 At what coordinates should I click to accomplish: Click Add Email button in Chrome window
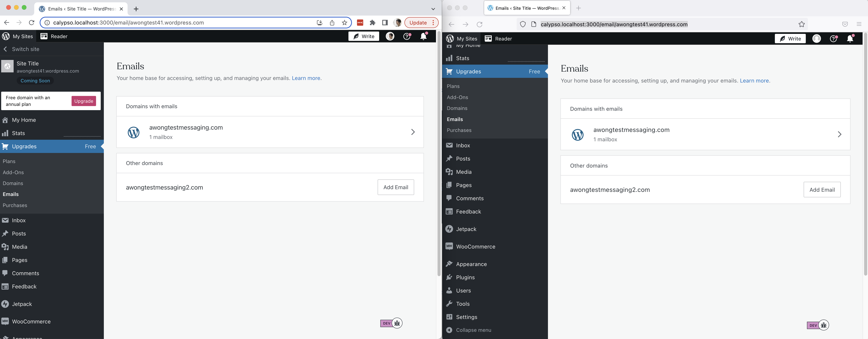[395, 187]
